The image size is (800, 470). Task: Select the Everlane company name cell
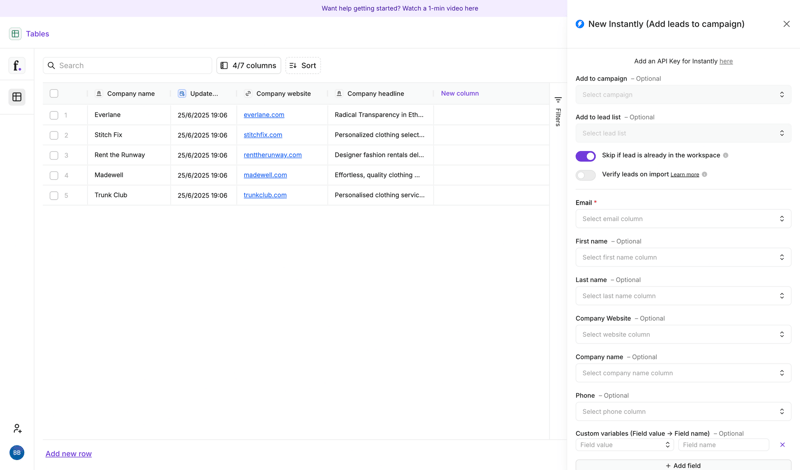[129, 115]
